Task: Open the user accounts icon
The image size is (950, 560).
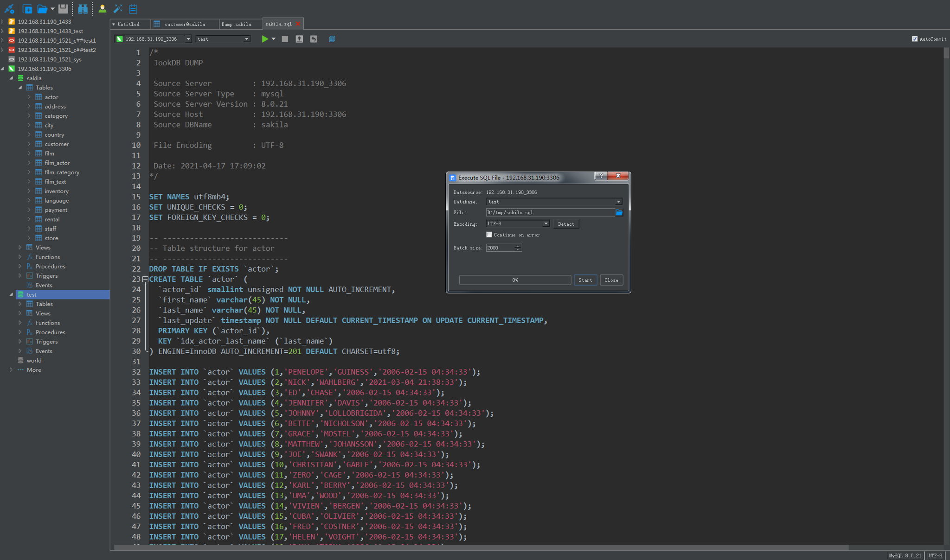Action: (x=103, y=9)
